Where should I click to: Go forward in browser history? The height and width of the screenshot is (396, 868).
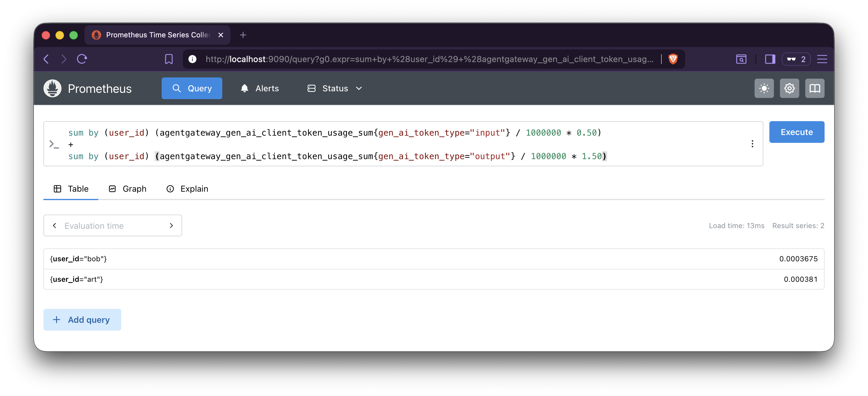(x=64, y=59)
